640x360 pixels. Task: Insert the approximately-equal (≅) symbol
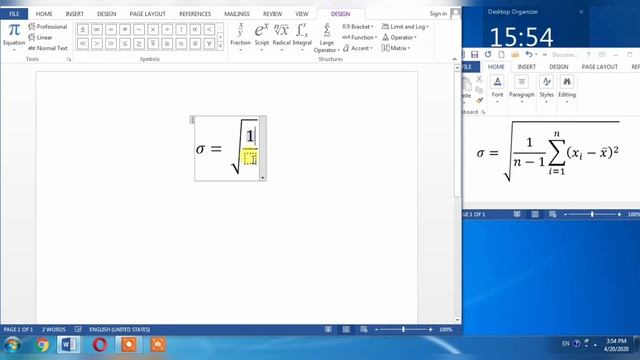pyautogui.click(x=167, y=43)
